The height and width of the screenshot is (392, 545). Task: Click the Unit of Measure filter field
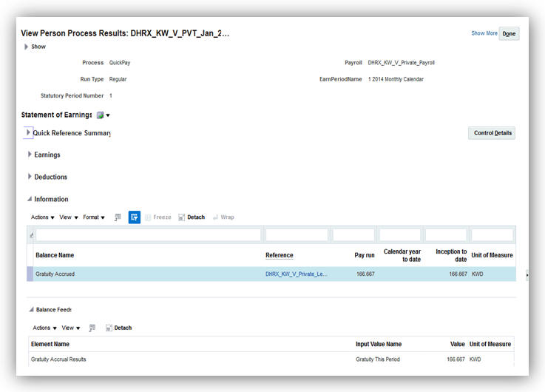point(492,235)
